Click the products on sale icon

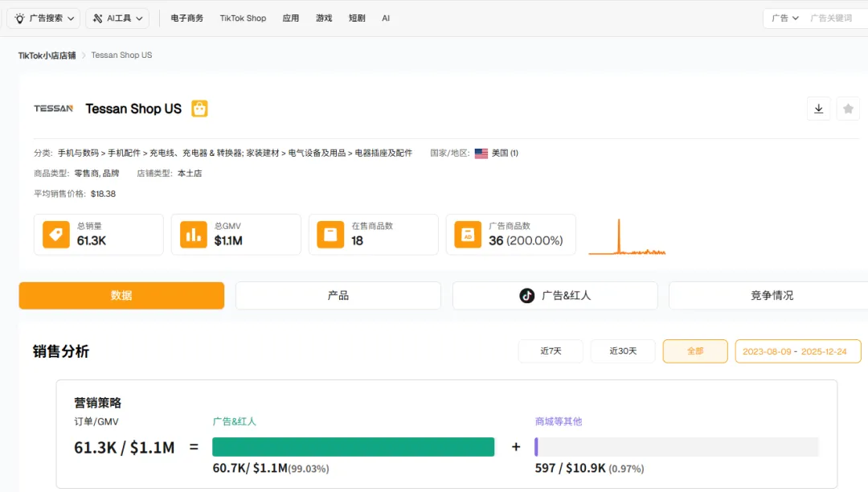point(330,235)
